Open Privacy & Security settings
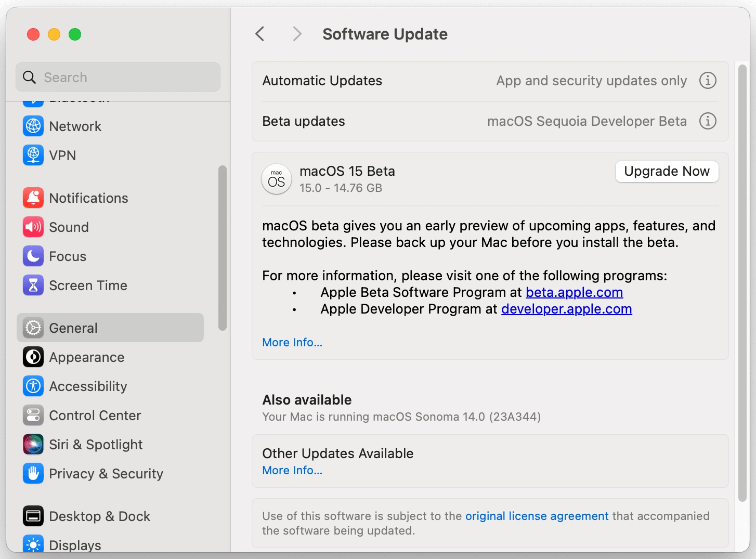This screenshot has height=559, width=756. [x=110, y=473]
